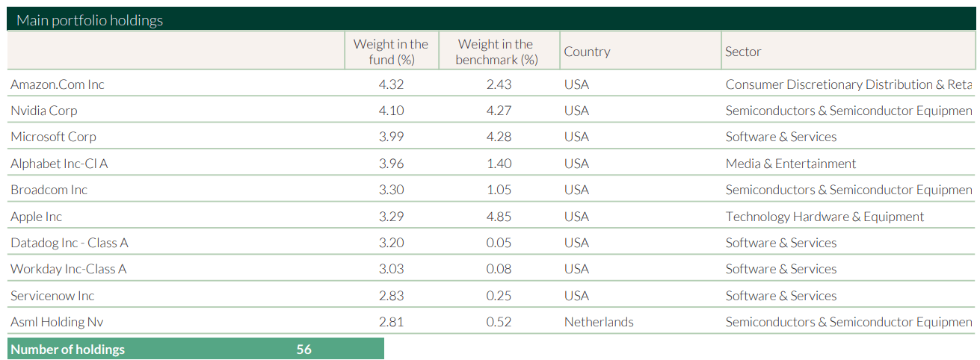This screenshot has height=360, width=980.
Task: Select the Weight in the benchmark header
Action: [x=496, y=52]
